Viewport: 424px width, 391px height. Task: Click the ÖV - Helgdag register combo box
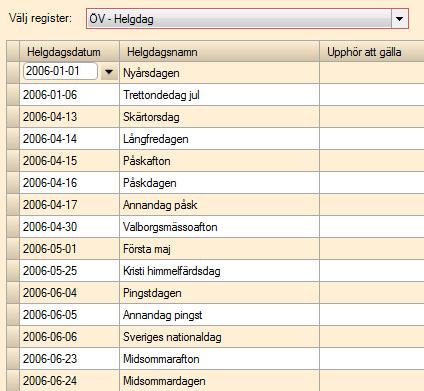click(x=247, y=19)
